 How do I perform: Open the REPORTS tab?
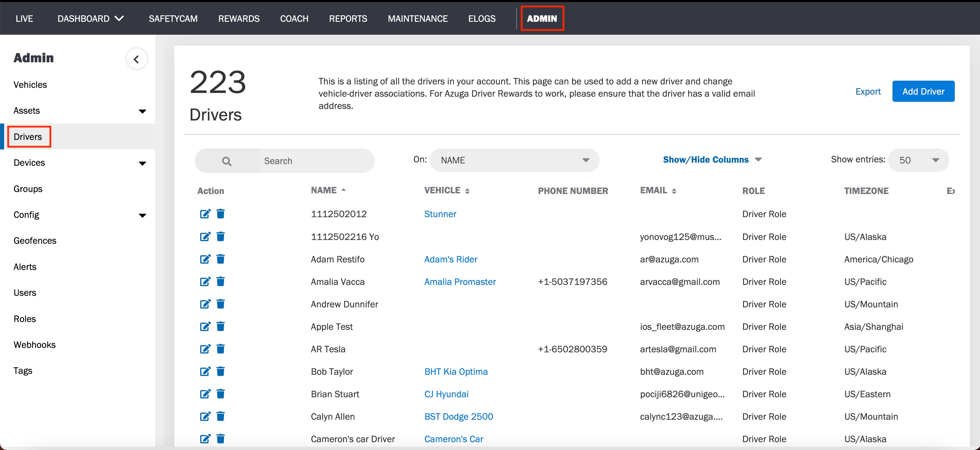point(348,18)
